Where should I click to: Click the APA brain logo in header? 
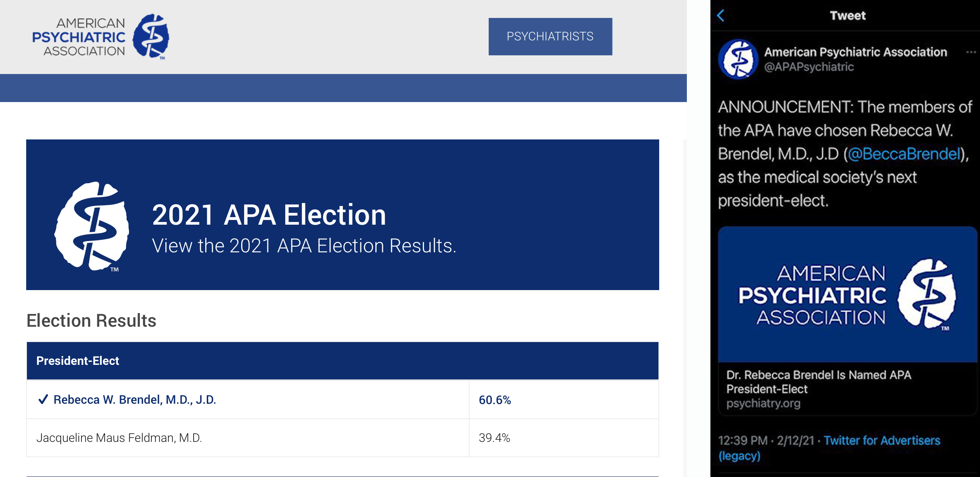[151, 37]
